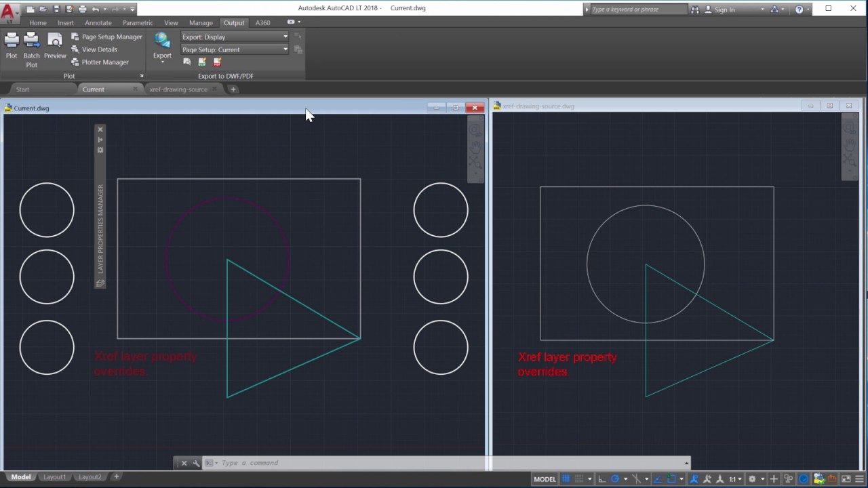Click the View Details button
This screenshot has width=868, height=488.
(x=99, y=49)
